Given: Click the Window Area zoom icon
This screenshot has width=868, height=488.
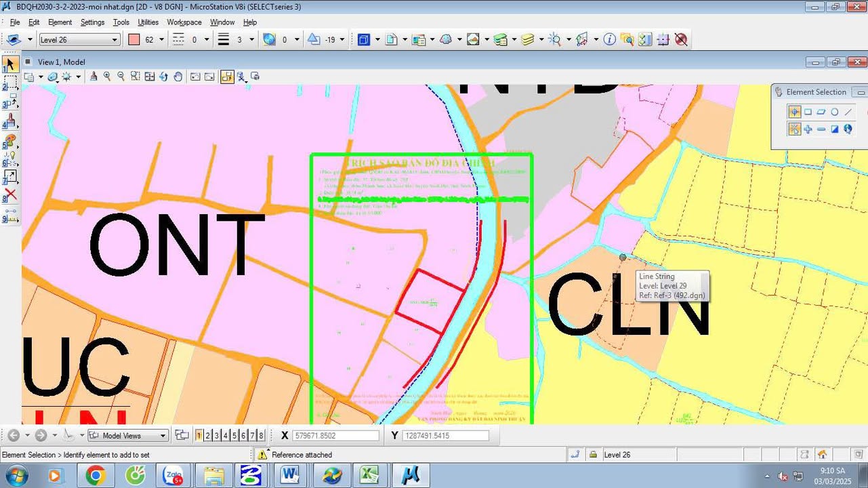Looking at the screenshot, I should coord(135,77).
